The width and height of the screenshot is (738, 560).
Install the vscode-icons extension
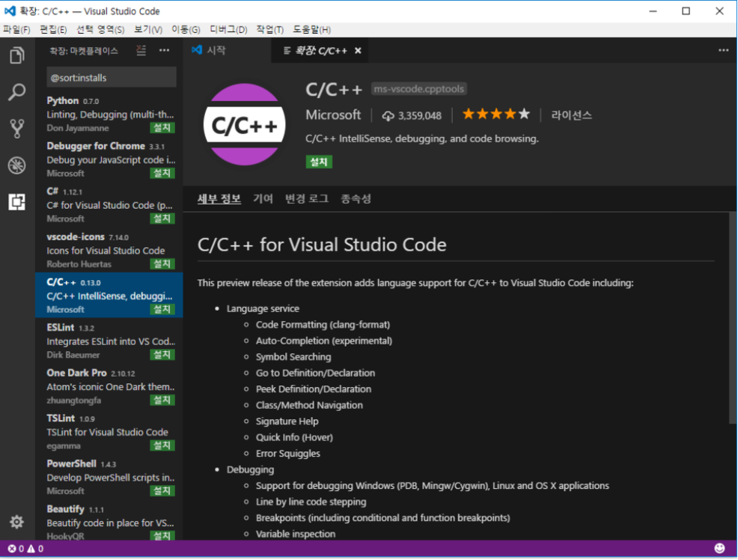click(x=162, y=264)
